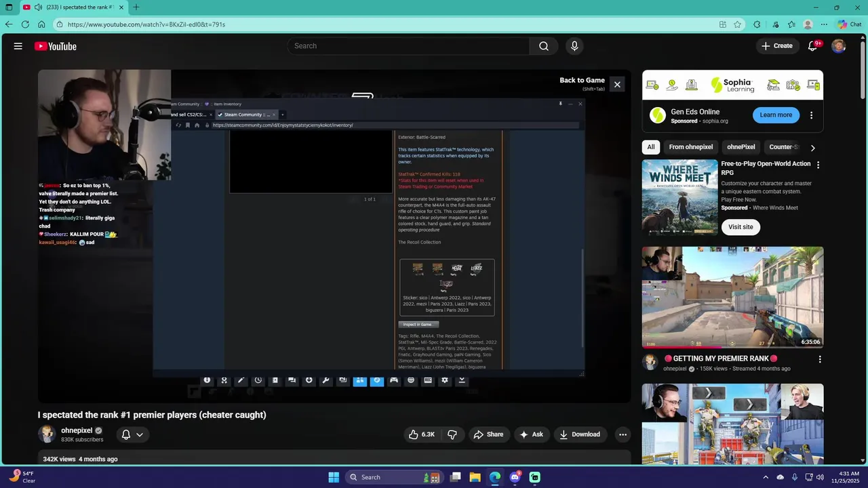Refresh the browser page

click(25, 24)
